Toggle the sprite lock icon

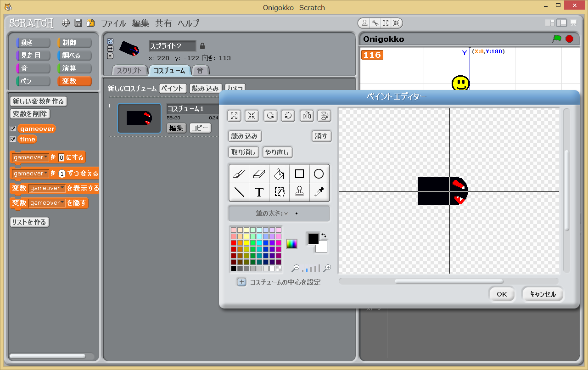[202, 46]
